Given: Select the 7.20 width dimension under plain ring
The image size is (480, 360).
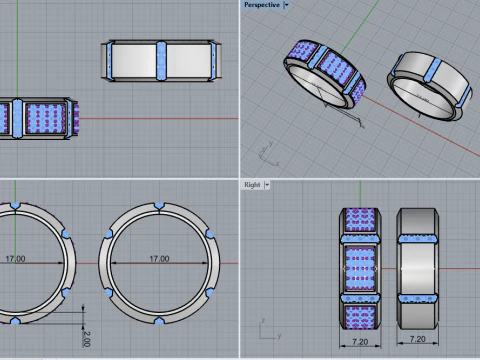Looking at the screenshot, I should [417, 339].
